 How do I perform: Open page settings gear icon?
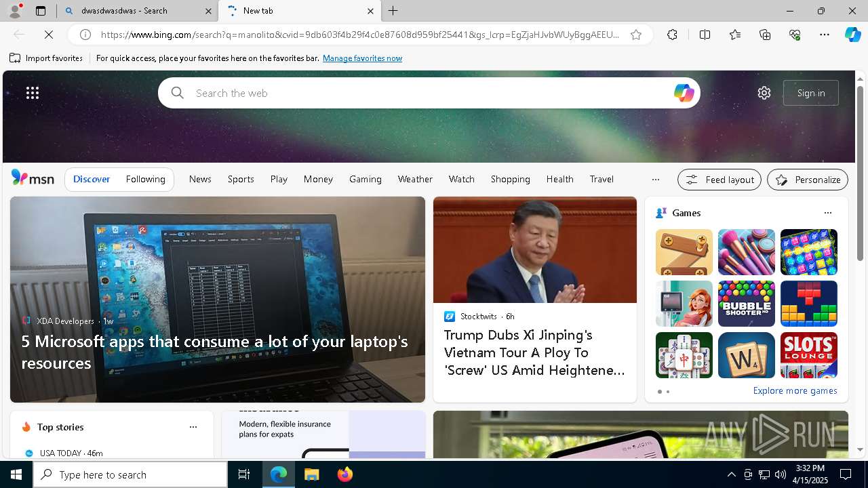pyautogui.click(x=764, y=93)
